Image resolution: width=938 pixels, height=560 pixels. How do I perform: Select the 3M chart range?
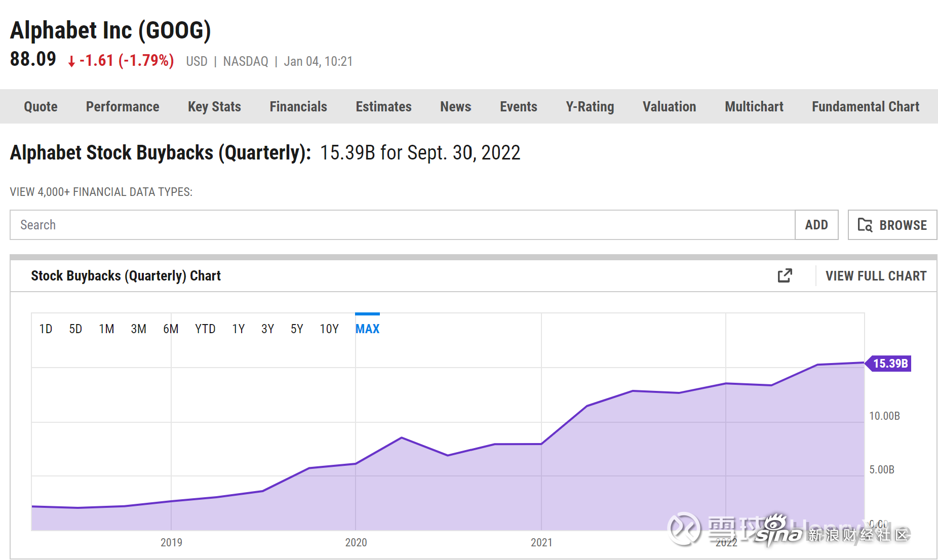point(138,329)
